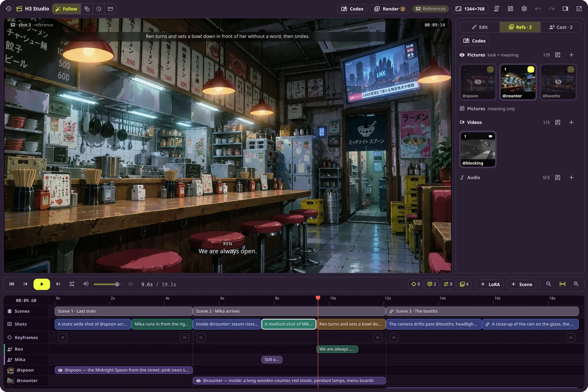
Task: Add audio with the Audio plus icon
Action: (x=571, y=178)
